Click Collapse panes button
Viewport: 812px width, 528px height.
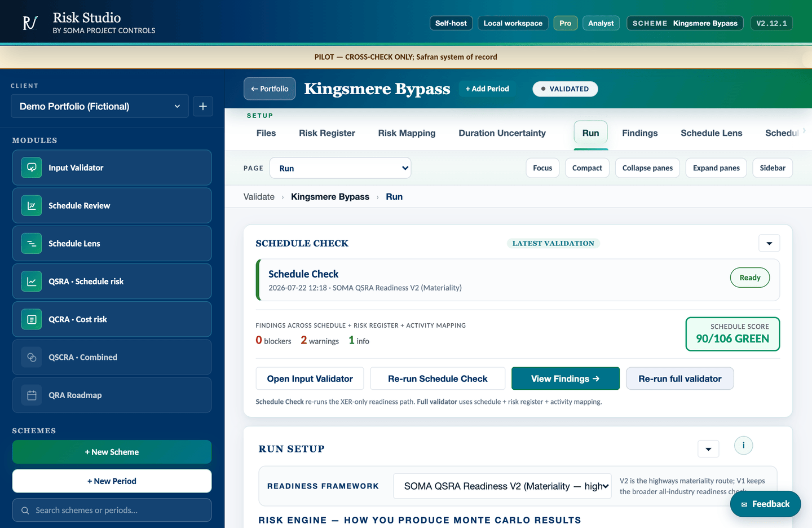[x=647, y=168]
